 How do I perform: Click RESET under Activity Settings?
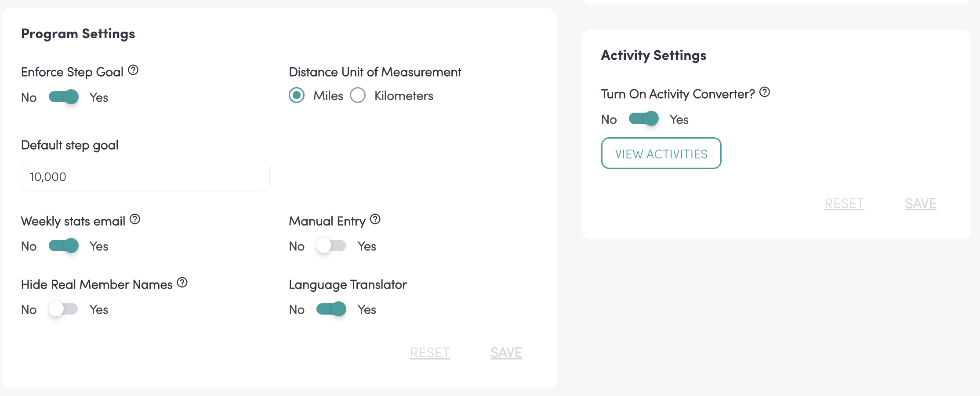844,203
